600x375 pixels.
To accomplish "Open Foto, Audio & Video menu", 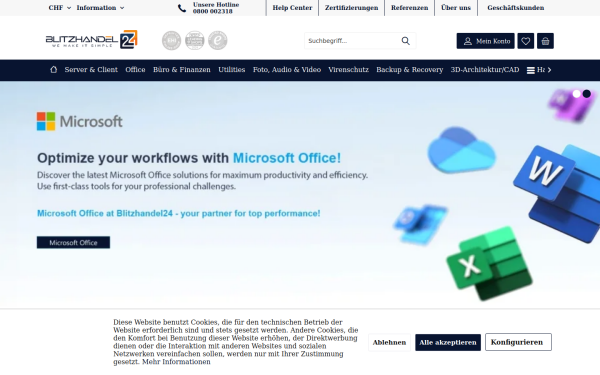I will point(287,70).
